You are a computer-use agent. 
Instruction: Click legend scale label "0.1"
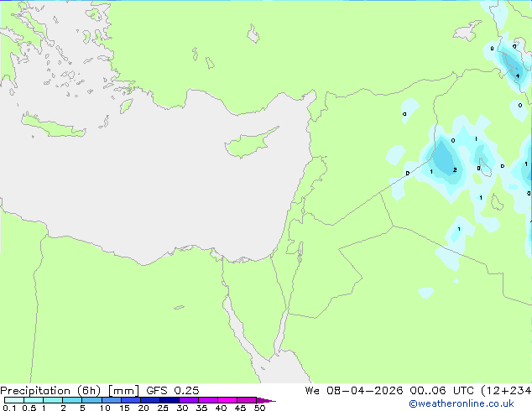(x=9, y=408)
